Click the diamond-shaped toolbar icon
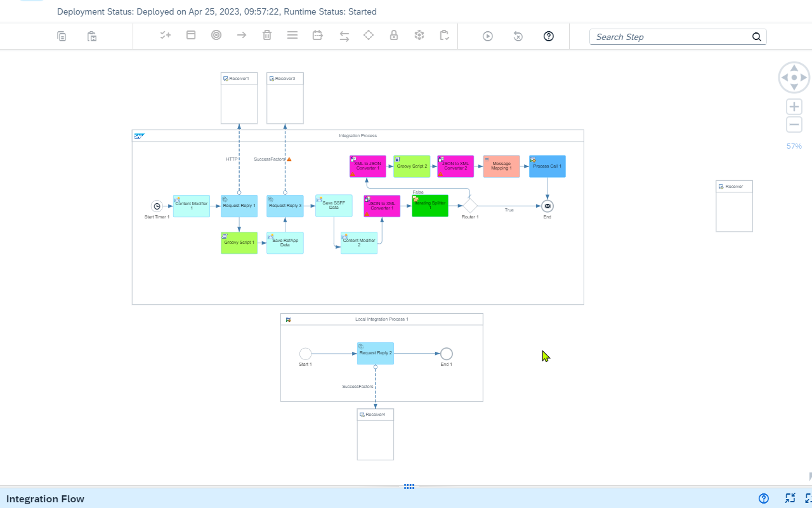Screen dimensions: 812x508 [x=369, y=36]
